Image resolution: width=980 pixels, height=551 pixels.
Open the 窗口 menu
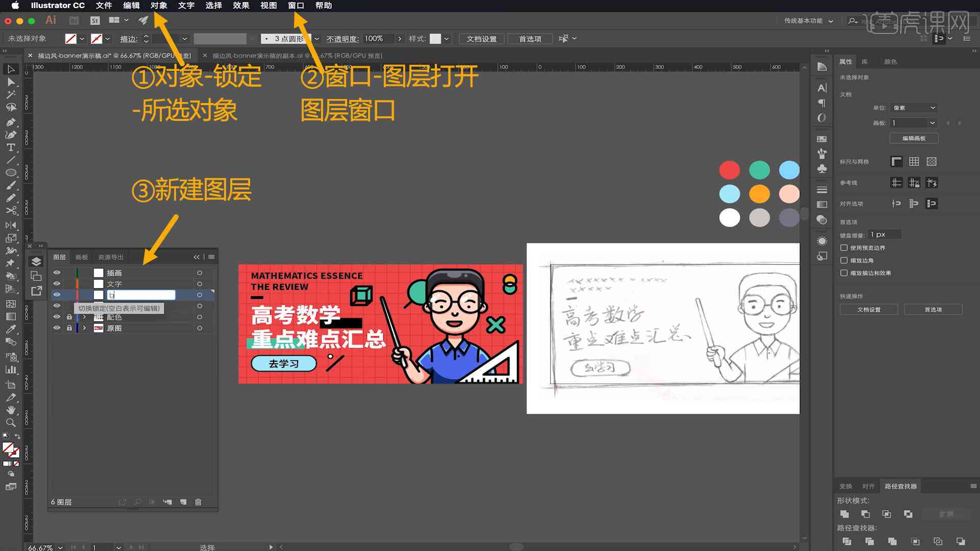coord(296,6)
